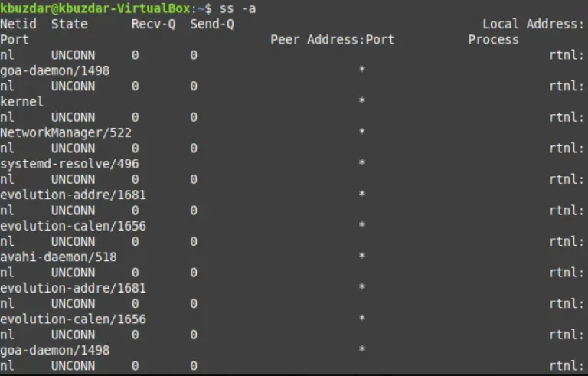Click the typed command ss -a
The image size is (588, 376).
pos(237,8)
